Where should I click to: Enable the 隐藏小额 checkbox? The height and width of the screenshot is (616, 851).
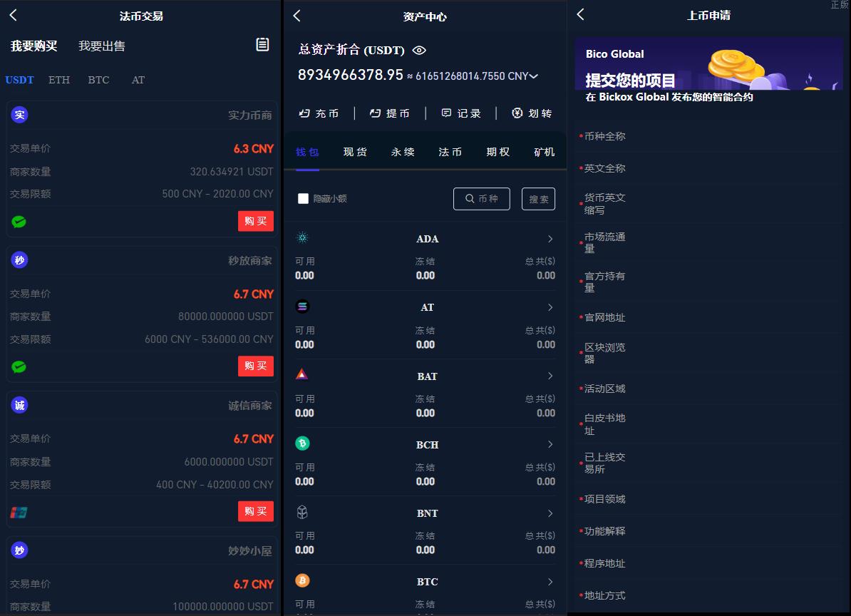304,199
